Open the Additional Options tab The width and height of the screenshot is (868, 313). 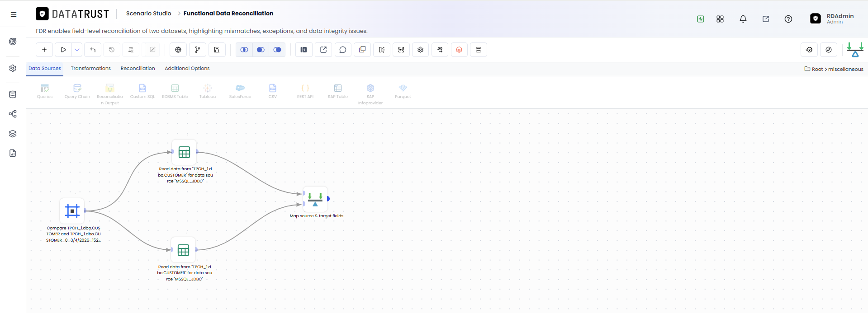187,69
